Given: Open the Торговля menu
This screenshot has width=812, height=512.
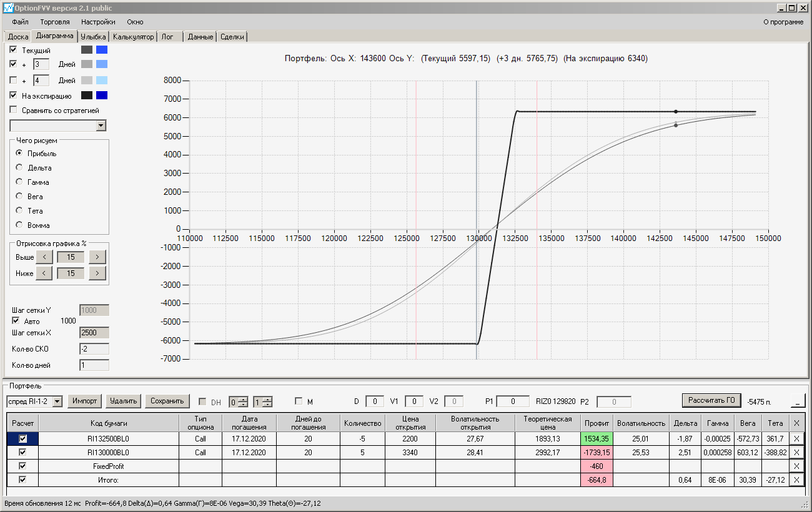Looking at the screenshot, I should pyautogui.click(x=55, y=22).
